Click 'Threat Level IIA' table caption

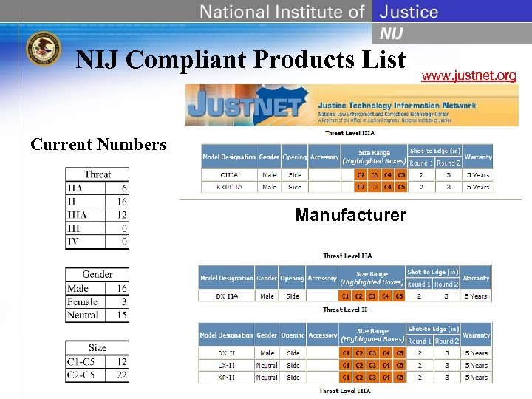pos(347,256)
